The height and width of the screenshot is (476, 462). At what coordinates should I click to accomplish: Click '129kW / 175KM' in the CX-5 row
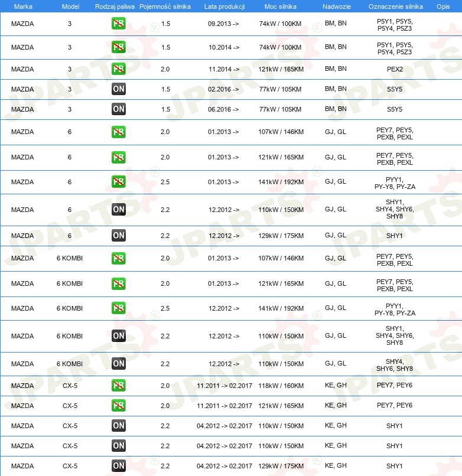[x=281, y=466]
